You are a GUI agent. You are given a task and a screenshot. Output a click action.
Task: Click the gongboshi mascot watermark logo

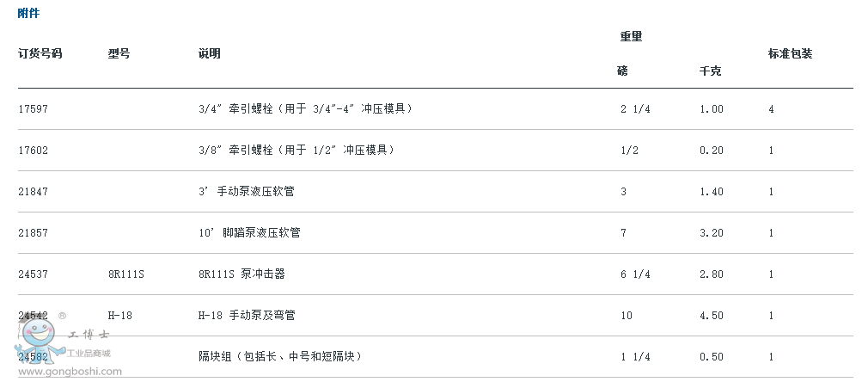coord(39,340)
